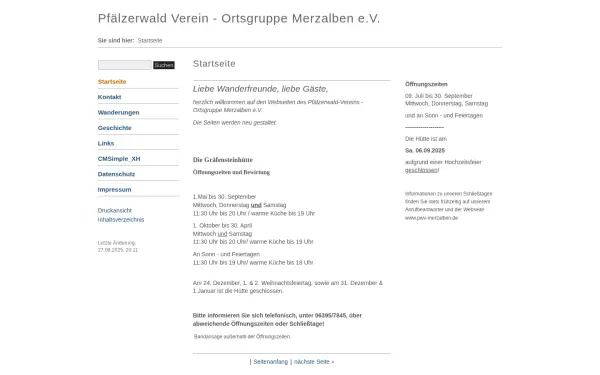Screen dimensions: 600x375
Task: Focus the search text field
Action: click(125, 65)
